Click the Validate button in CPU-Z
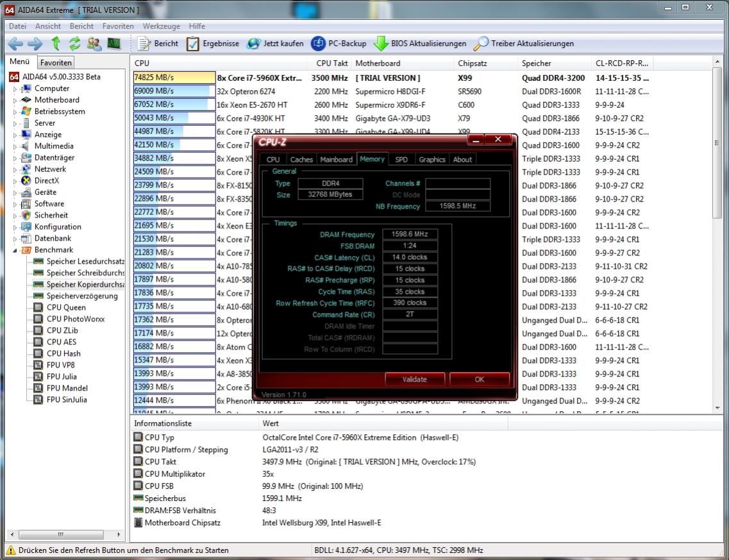Screen dimensions: 729x560 415,379
